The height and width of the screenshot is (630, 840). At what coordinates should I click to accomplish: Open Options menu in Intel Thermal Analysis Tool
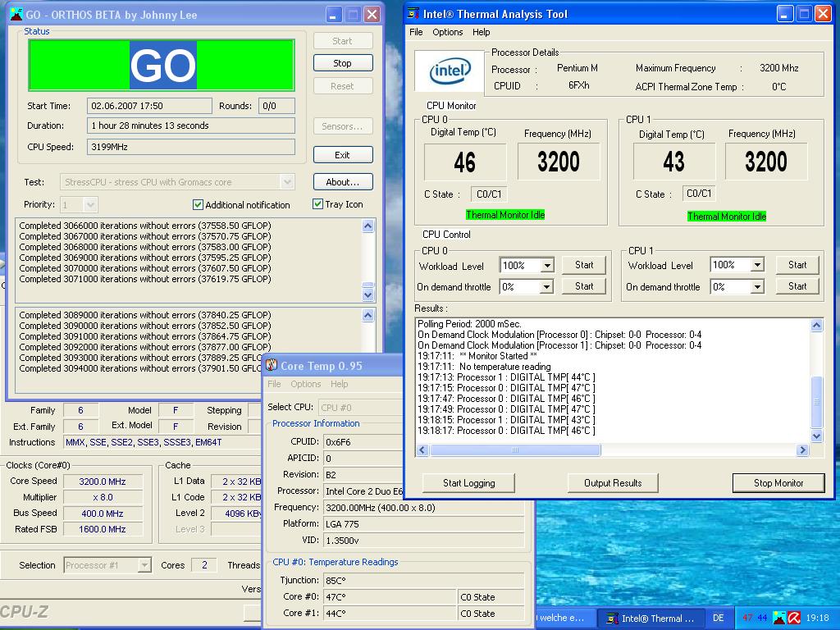[x=447, y=32]
